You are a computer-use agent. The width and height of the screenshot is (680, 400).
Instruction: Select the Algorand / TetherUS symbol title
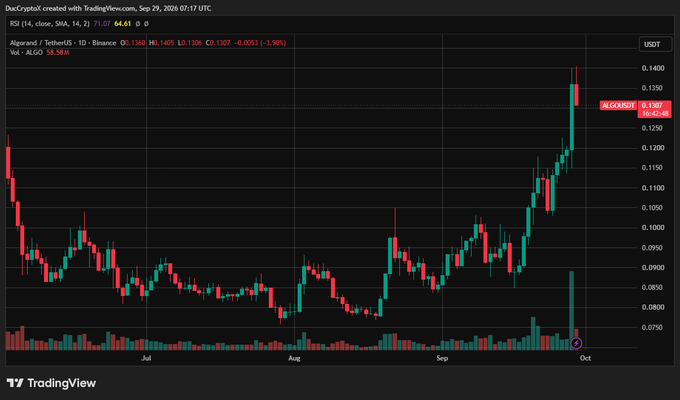click(x=63, y=43)
